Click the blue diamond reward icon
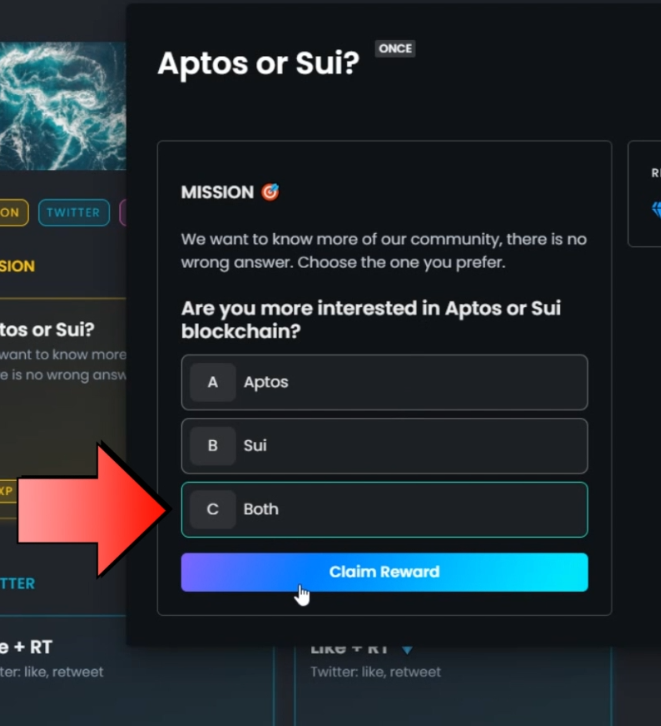The height and width of the screenshot is (726, 661). (655, 210)
